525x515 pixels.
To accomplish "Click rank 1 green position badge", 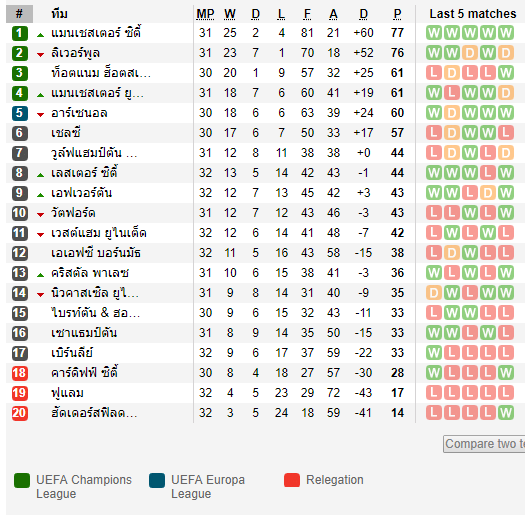I will (19, 33).
